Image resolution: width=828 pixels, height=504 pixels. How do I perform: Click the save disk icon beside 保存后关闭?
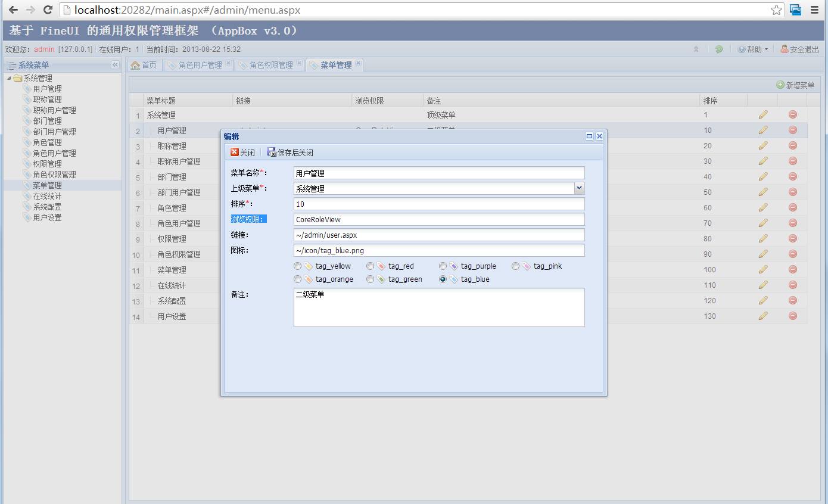pyautogui.click(x=270, y=151)
